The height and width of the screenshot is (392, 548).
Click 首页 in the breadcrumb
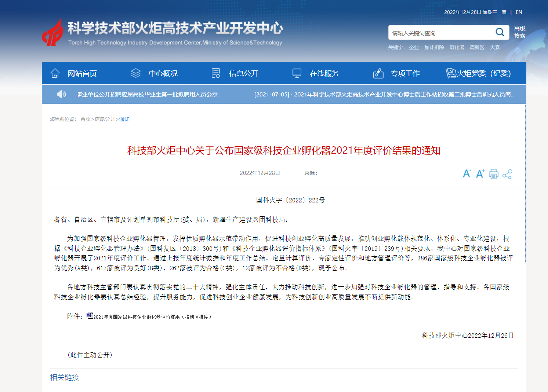point(86,119)
